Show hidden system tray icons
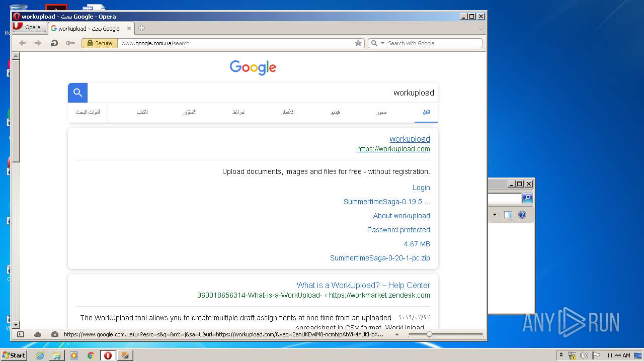 tap(561, 355)
